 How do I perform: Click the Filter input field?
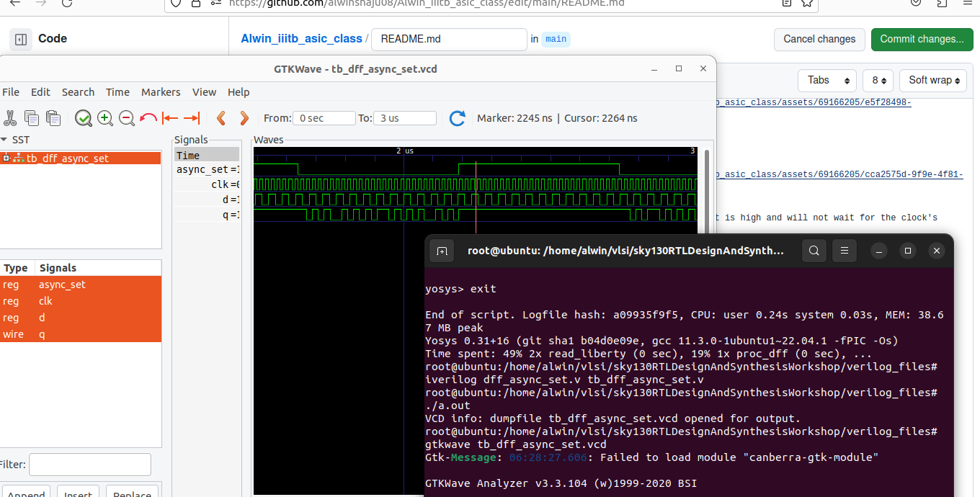tap(89, 464)
